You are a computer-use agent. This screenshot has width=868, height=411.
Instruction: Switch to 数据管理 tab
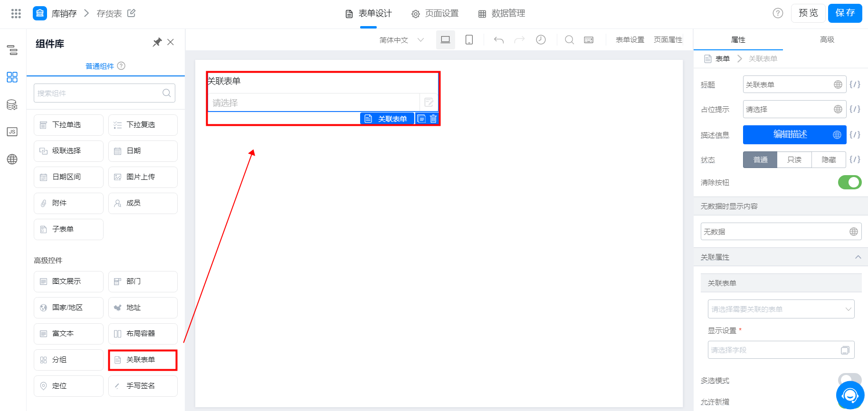(502, 14)
